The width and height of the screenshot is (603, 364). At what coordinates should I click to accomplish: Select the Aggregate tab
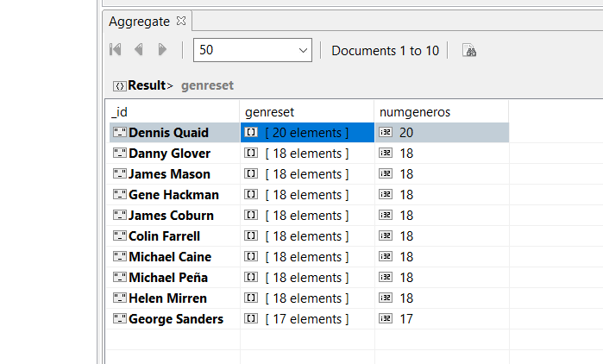point(138,20)
